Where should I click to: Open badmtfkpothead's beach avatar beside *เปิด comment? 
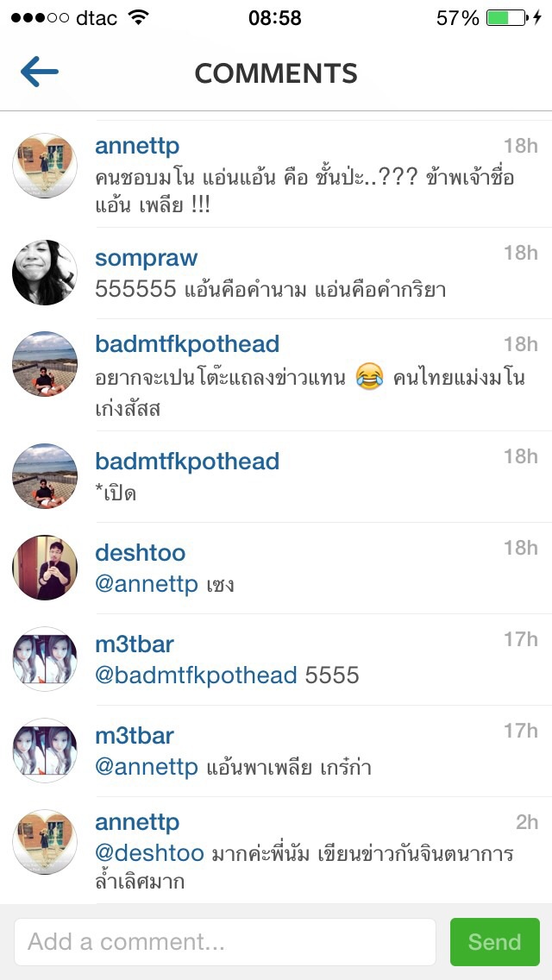point(44,475)
